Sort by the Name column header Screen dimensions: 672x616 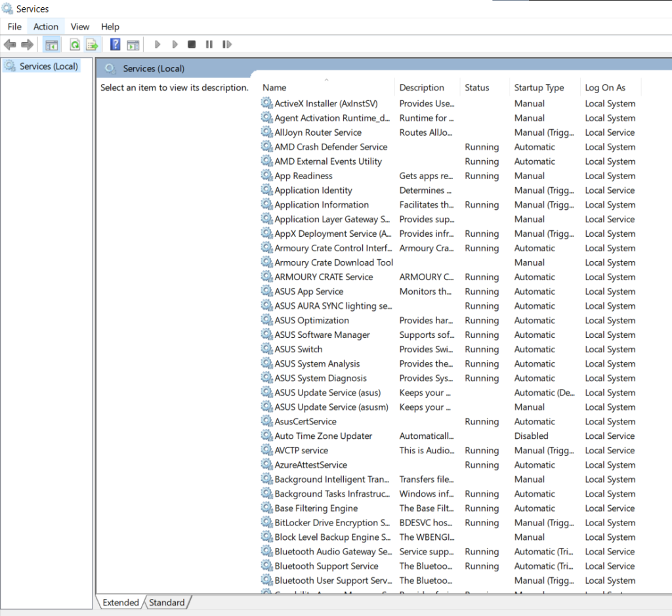click(x=326, y=87)
